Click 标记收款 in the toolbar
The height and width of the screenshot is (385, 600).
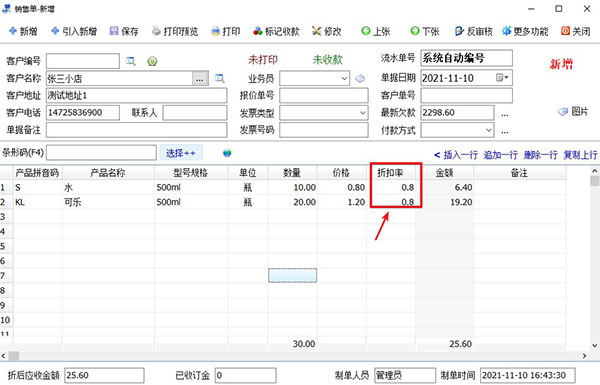276,31
